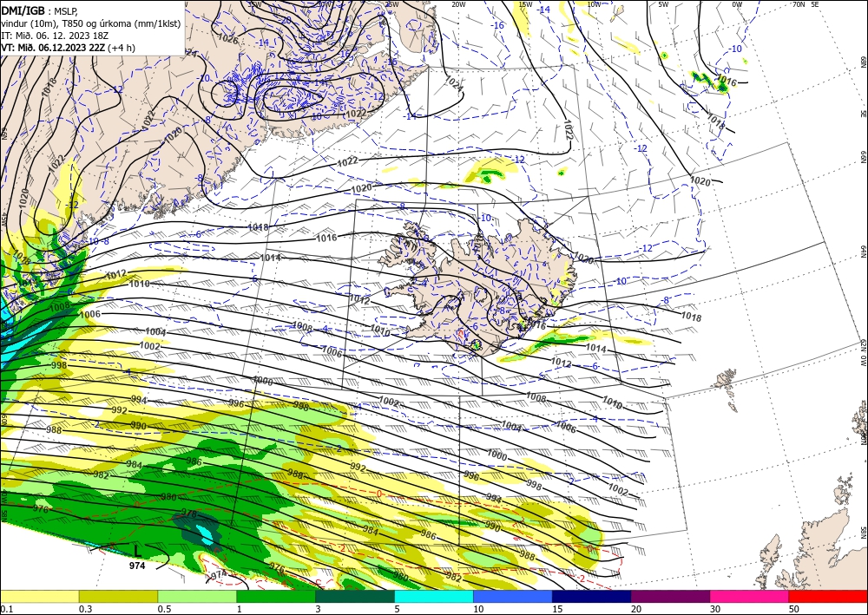The image size is (868, 615).
Task: Click the "3" legend value under the scale
Action: pos(319,609)
